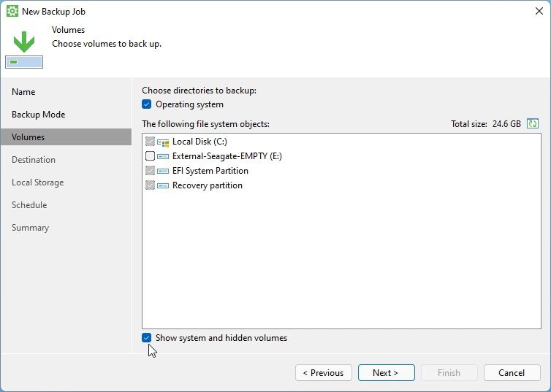551x392 pixels.
Task: Toggle the Recovery partition checkbox
Action: click(150, 185)
